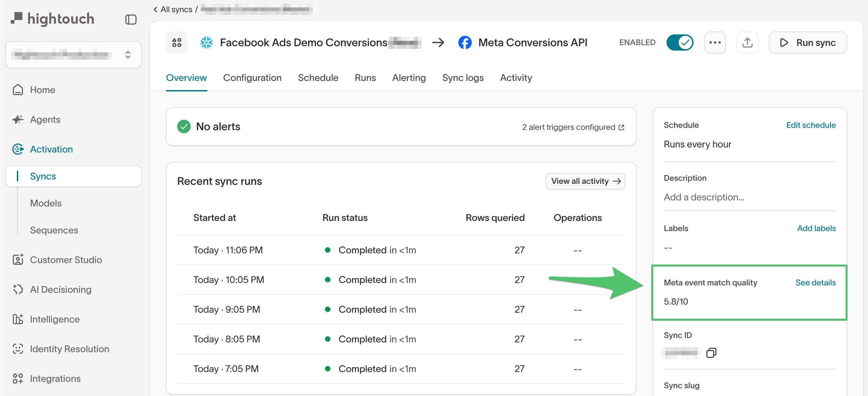This screenshot has height=396, width=868.
Task: Open 2 alert triggers configured link
Action: click(573, 127)
